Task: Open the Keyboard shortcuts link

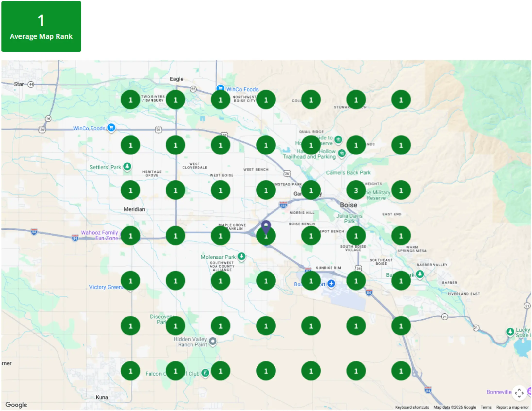Action: tap(412, 407)
